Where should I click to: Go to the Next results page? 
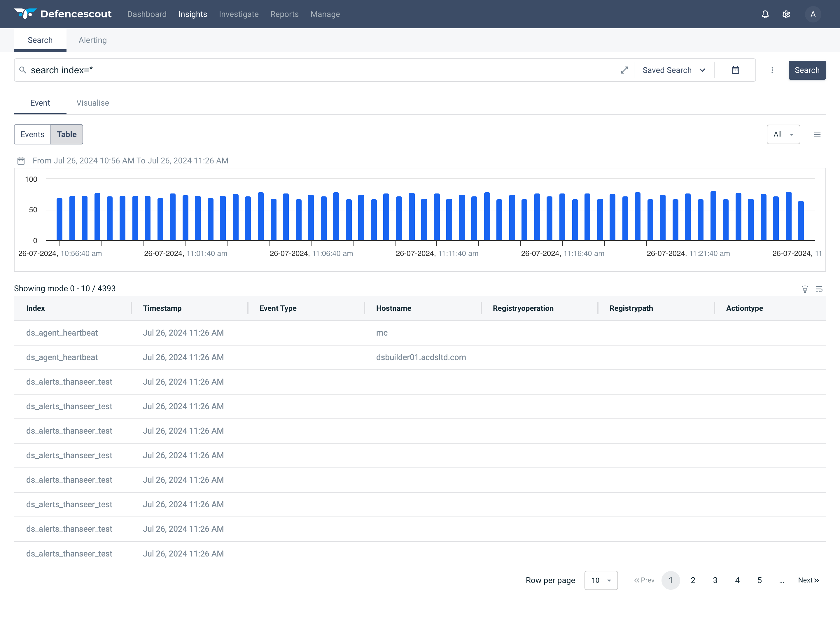tap(808, 580)
